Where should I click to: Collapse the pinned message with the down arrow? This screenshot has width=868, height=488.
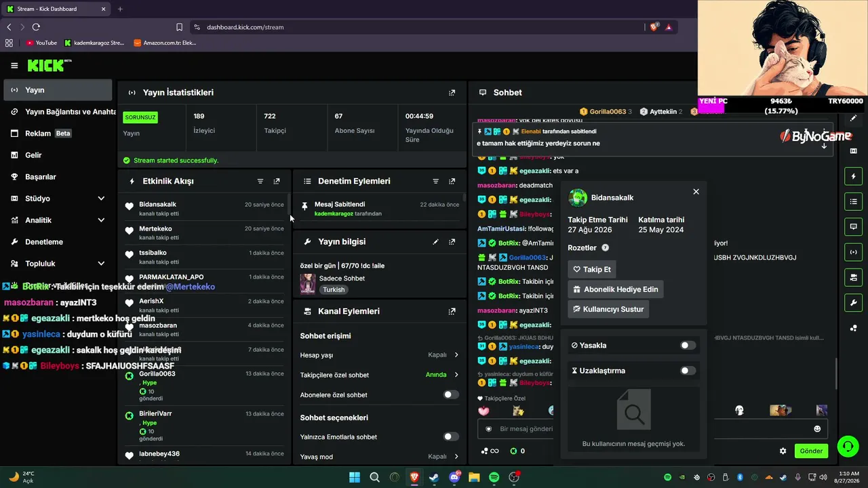[824, 146]
